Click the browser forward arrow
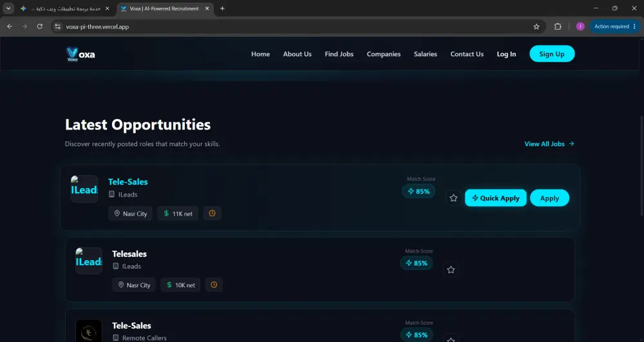644x342 pixels. [x=24, y=26]
